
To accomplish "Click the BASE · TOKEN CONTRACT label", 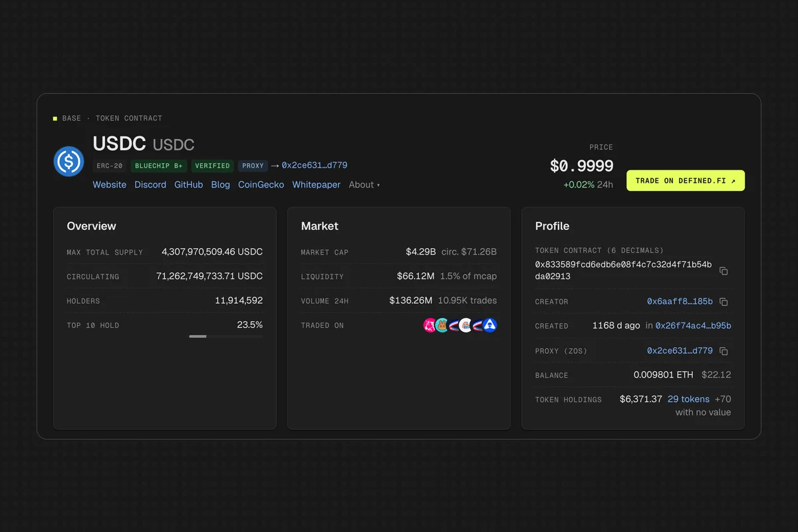I will 112,118.
